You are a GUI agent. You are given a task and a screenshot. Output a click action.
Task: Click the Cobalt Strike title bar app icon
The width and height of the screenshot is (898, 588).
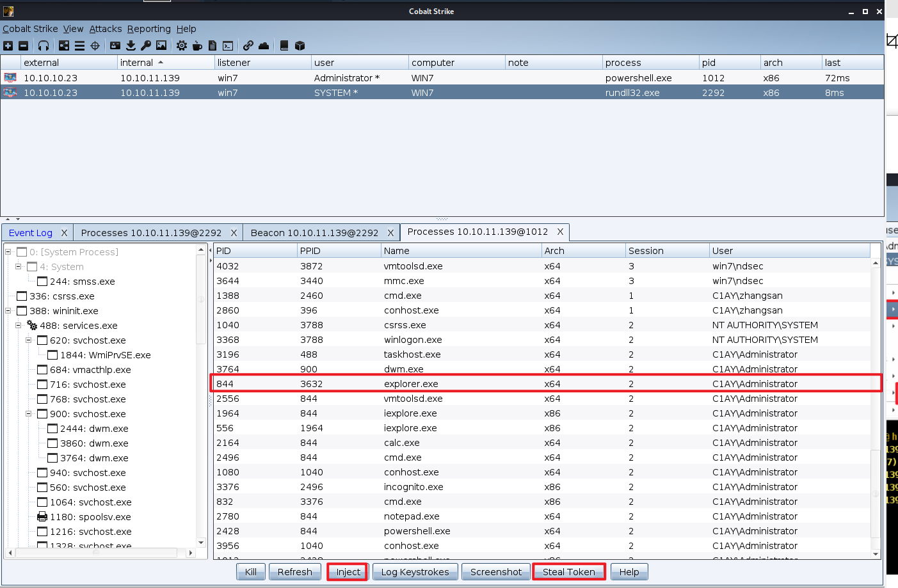click(8, 12)
